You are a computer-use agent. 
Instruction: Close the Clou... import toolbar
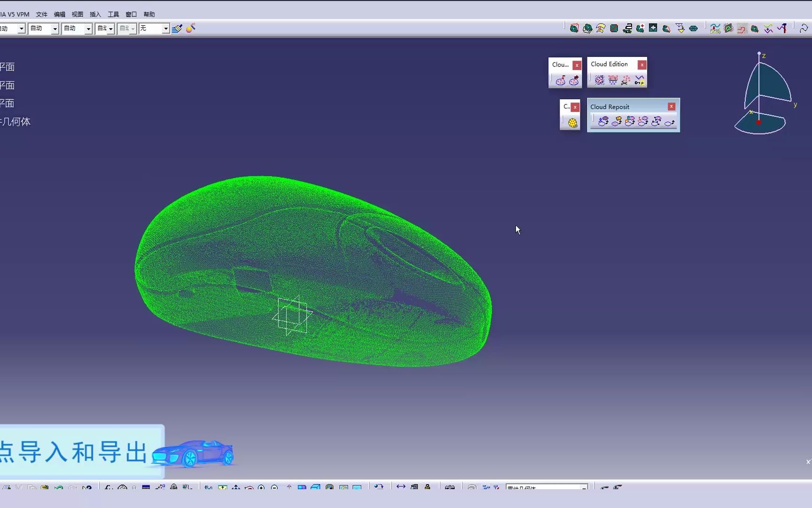pyautogui.click(x=577, y=65)
